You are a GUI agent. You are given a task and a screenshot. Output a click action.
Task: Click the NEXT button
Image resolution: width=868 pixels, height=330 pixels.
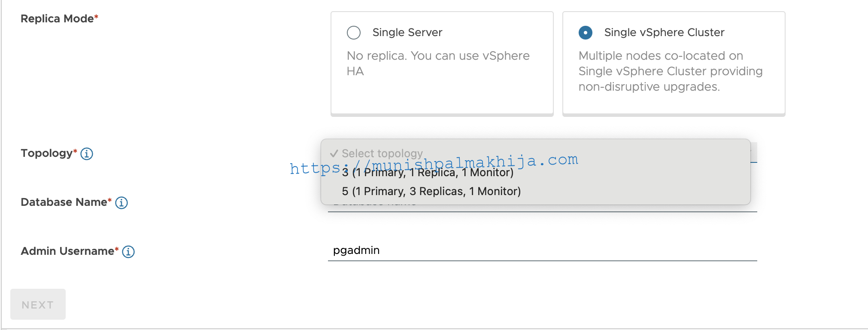[x=38, y=304]
